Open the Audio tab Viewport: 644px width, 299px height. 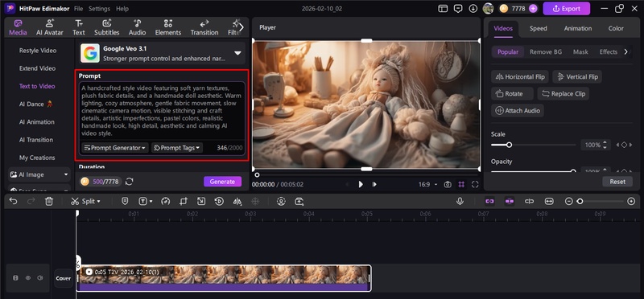click(x=137, y=27)
